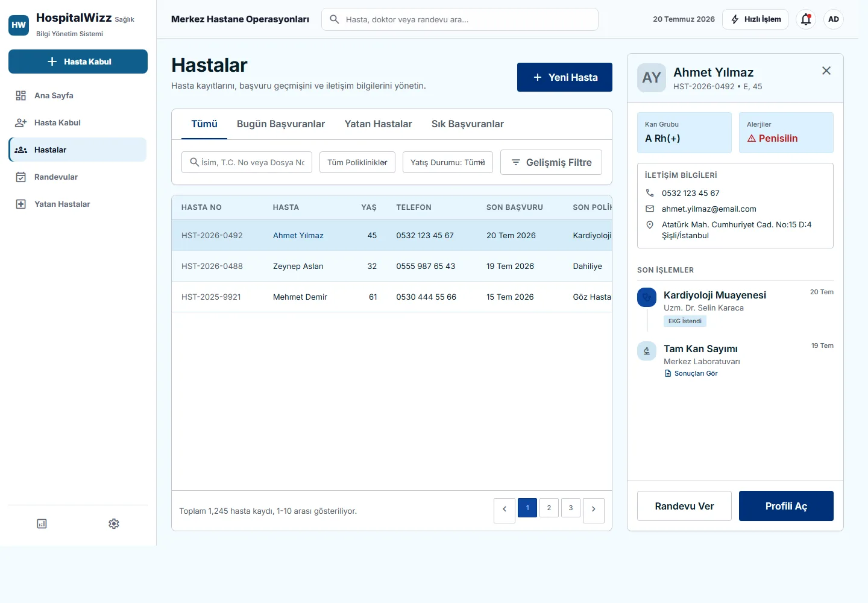Viewport: 868px width, 603px height.
Task: Open Hasta Kabul sidebar menu item
Action: pyautogui.click(x=78, y=122)
